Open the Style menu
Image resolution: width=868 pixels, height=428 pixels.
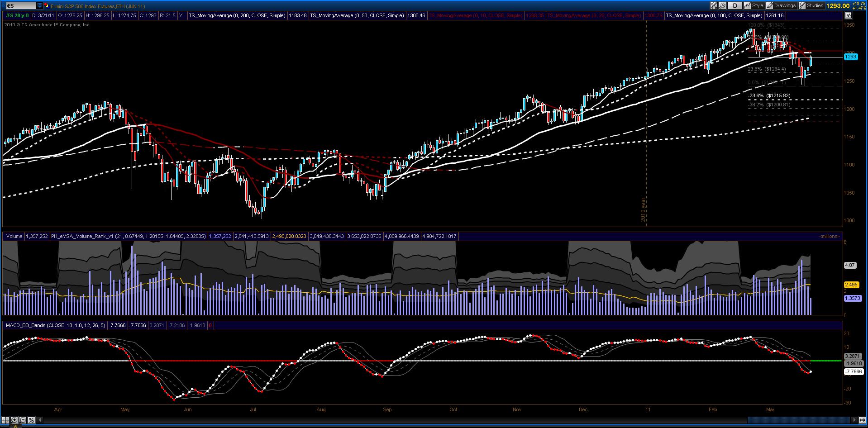tap(754, 5)
